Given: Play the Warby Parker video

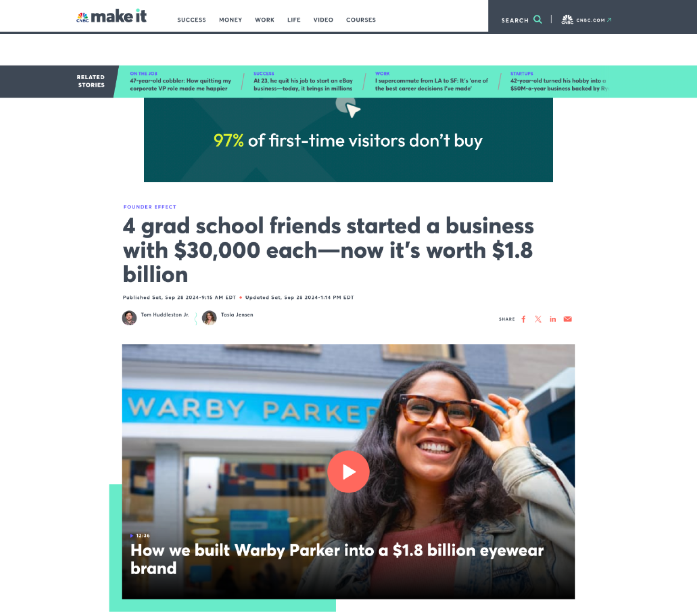Looking at the screenshot, I should (x=348, y=471).
